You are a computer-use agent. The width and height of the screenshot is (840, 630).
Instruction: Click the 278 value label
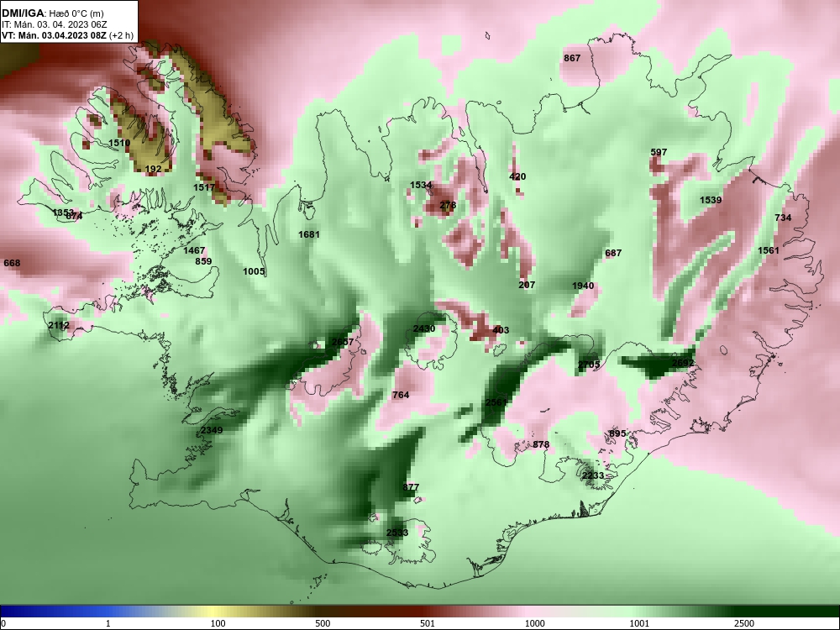click(x=448, y=205)
